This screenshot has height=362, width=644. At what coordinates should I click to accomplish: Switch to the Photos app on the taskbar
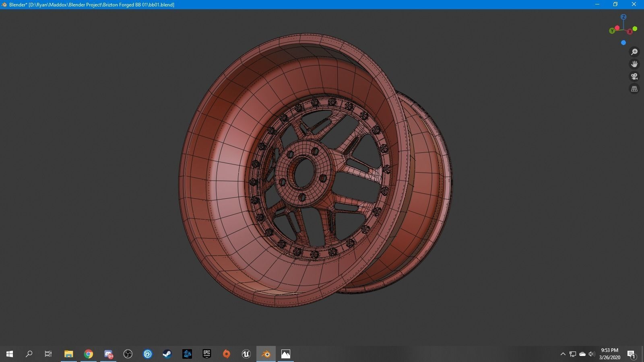coord(286,354)
